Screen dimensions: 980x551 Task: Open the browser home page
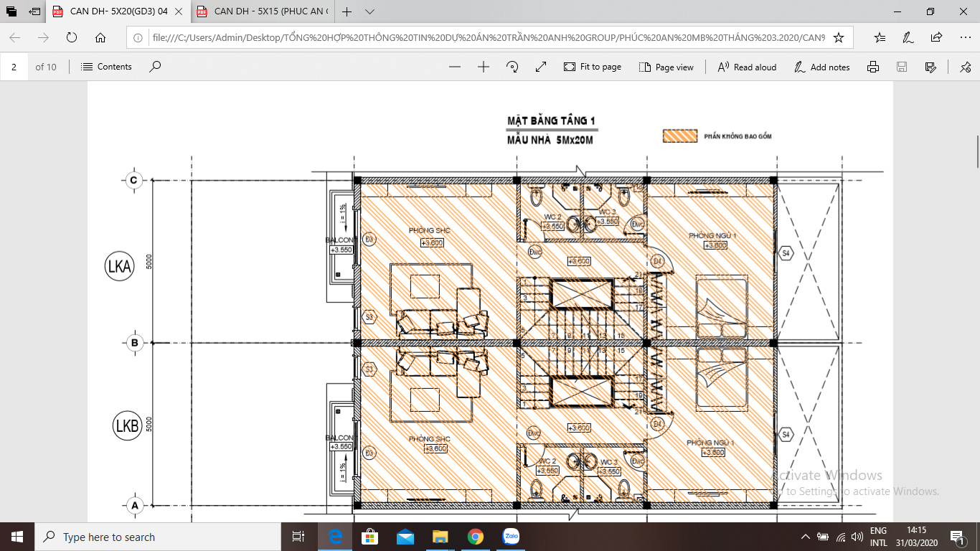click(x=100, y=37)
